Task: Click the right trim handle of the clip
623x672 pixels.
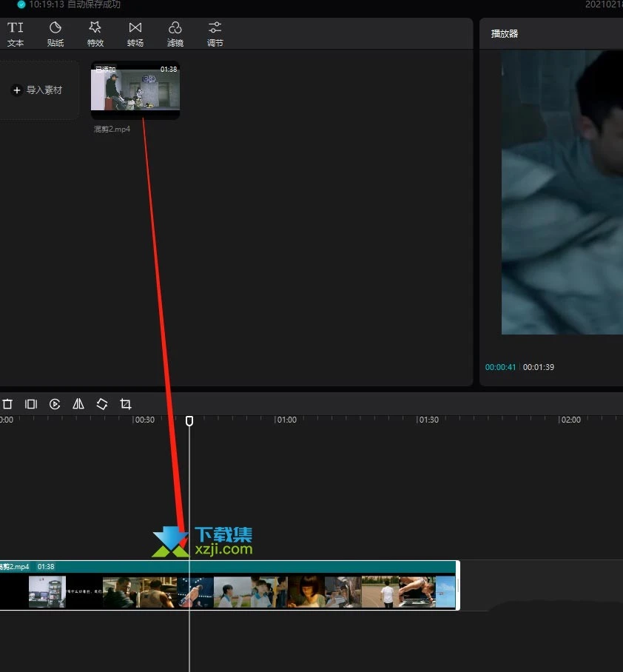Action: (x=457, y=585)
